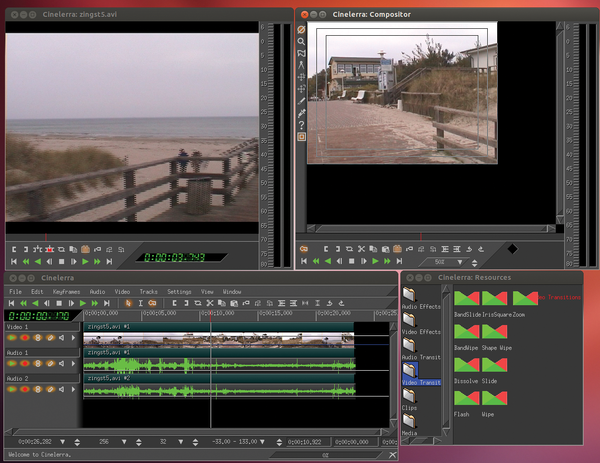Click Copy icon in zingst5.avi viewer toolbar
The height and width of the screenshot is (463, 600).
[x=73, y=249]
